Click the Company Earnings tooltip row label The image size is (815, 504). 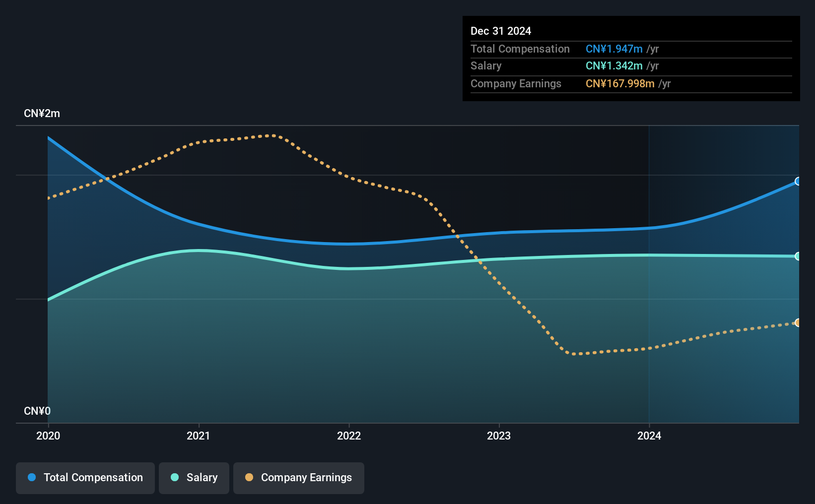click(516, 84)
